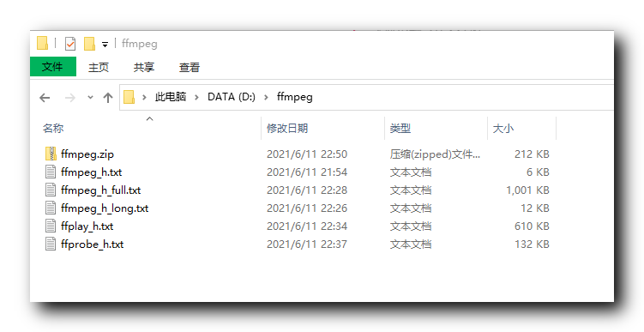Click the 文本文档 type of ffmpeg_h.txt

click(410, 172)
